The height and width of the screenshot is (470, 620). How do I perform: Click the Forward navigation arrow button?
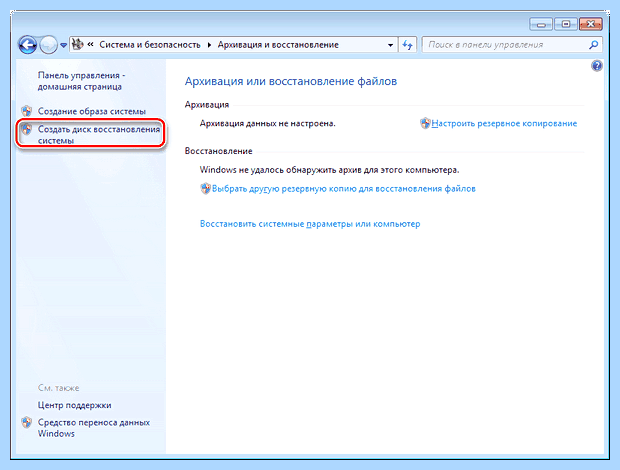click(48, 45)
